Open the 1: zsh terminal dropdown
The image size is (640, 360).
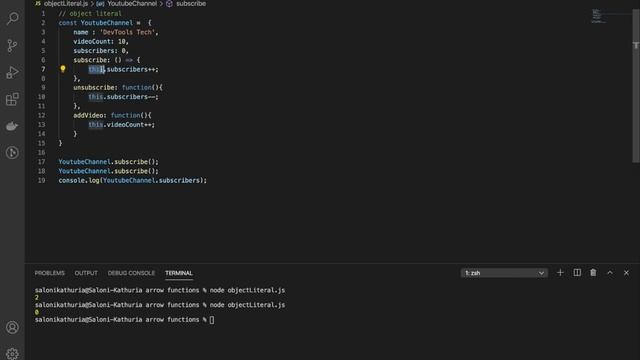click(504, 273)
